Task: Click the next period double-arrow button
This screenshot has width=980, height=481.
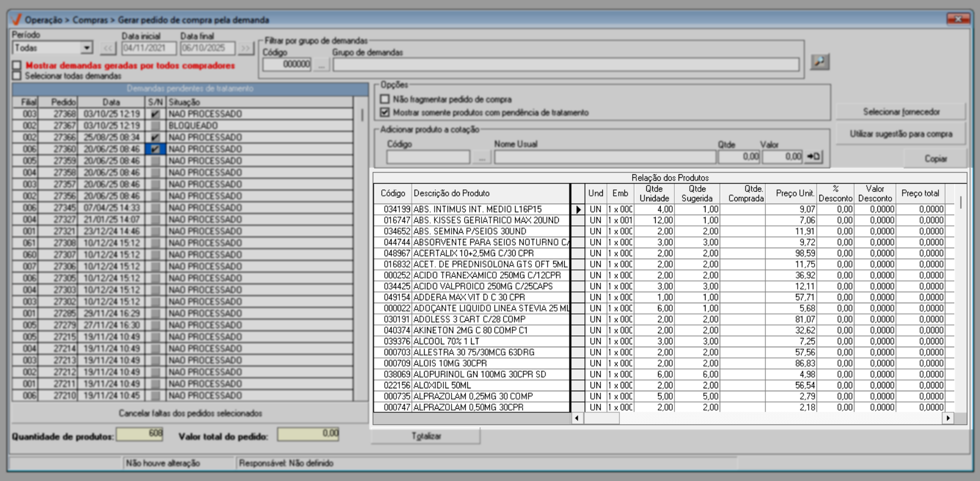Action: (x=245, y=48)
